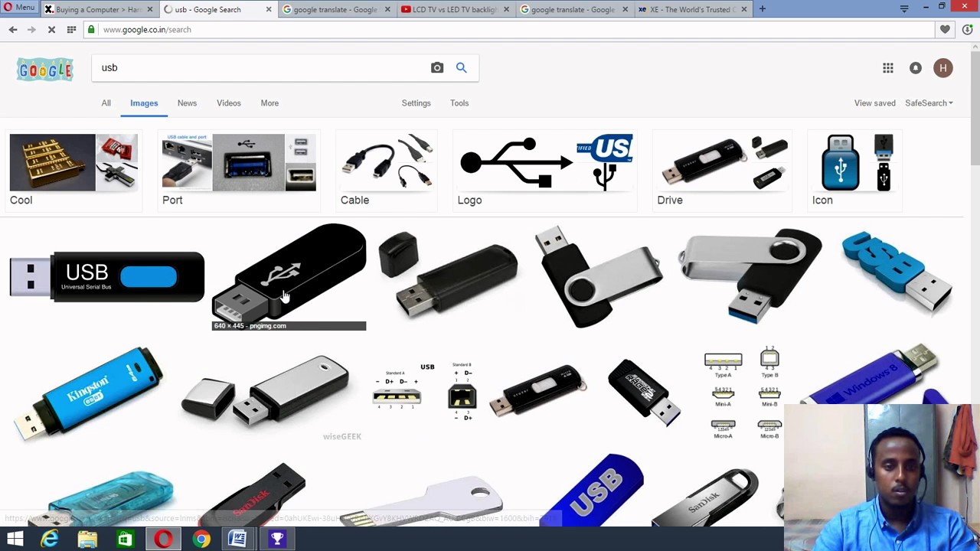Open Windows Store from taskbar
Viewport: 980px width, 551px height.
[125, 539]
